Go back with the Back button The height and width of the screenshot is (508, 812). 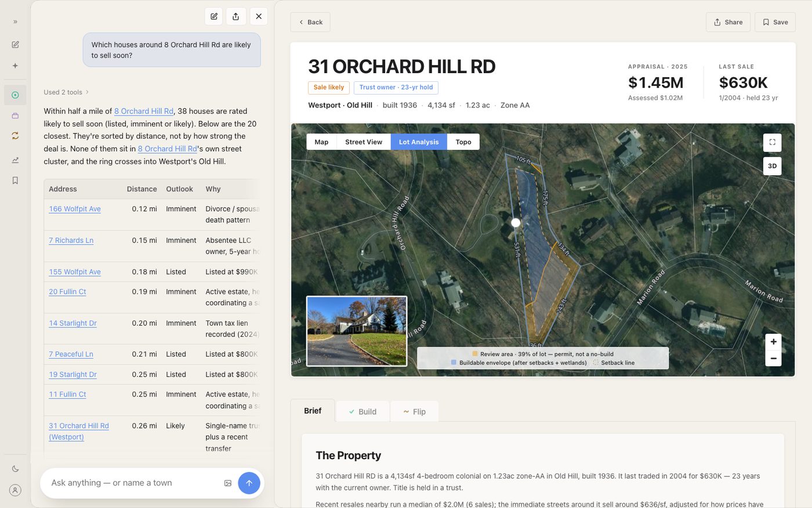pyautogui.click(x=310, y=22)
